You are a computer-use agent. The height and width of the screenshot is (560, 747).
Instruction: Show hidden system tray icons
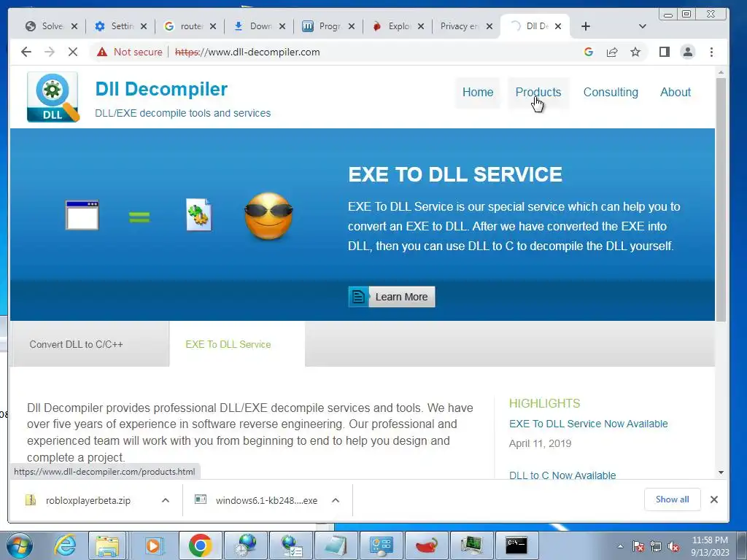(x=620, y=547)
